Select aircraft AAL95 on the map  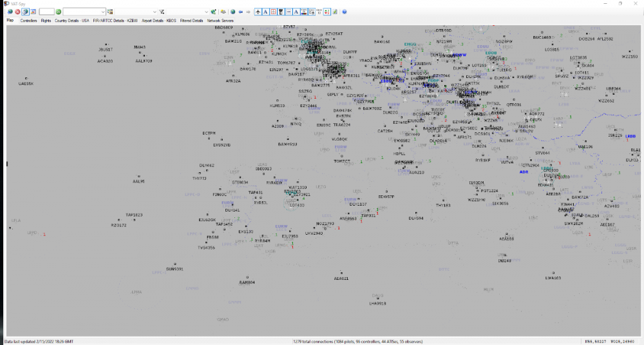point(138,181)
